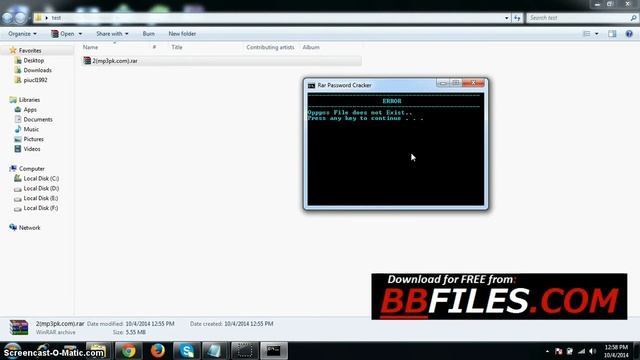Launch Firefox from the taskbar
The height and width of the screenshot is (360, 640).
158,351
